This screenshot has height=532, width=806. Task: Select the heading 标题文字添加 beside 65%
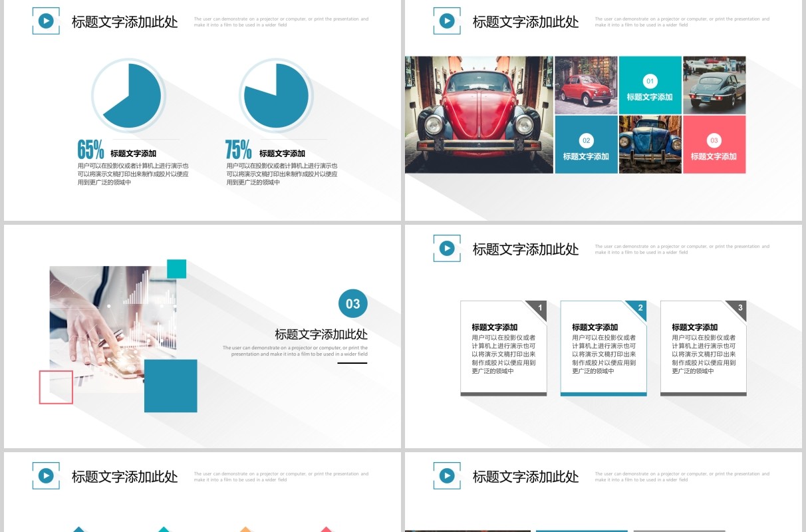(x=133, y=154)
